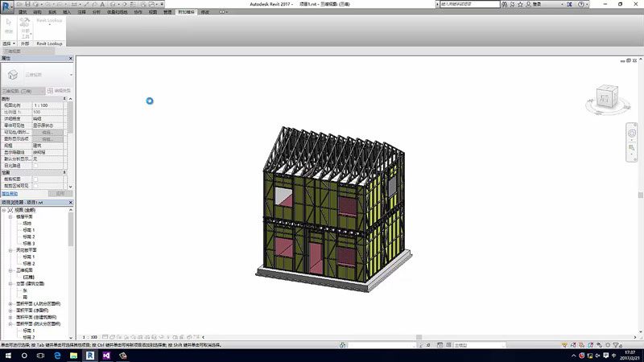This screenshot has width=644, height=362.
Task: Click the Windows Start button
Action: (6, 355)
